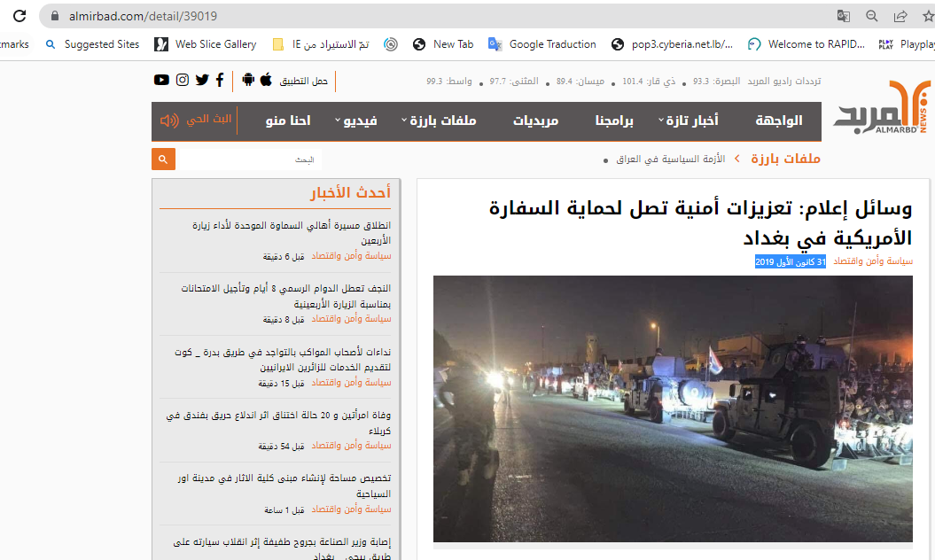Expand the فيديو dropdown menu
This screenshot has height=560, width=935.
[x=356, y=121]
